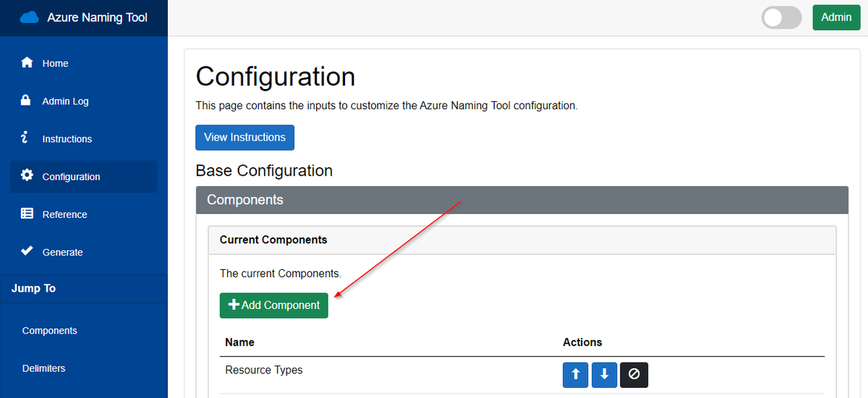
Task: Click the Name column header
Action: pyautogui.click(x=239, y=342)
